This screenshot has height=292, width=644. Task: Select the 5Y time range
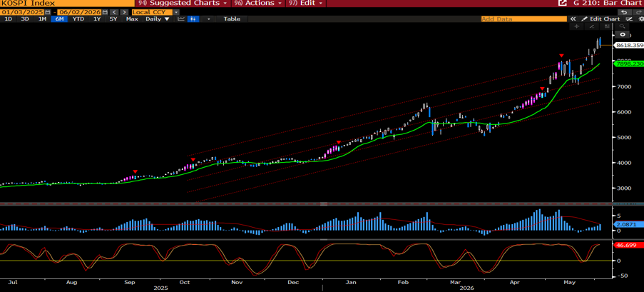[x=113, y=19]
